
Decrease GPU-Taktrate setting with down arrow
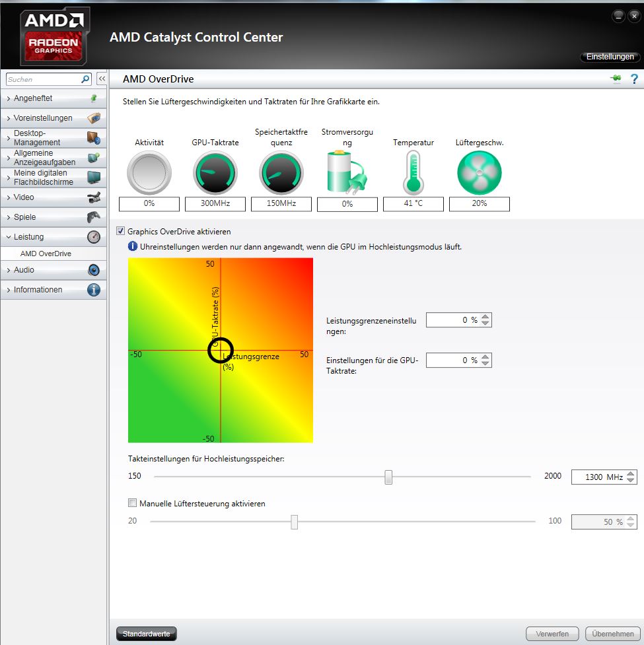click(485, 364)
